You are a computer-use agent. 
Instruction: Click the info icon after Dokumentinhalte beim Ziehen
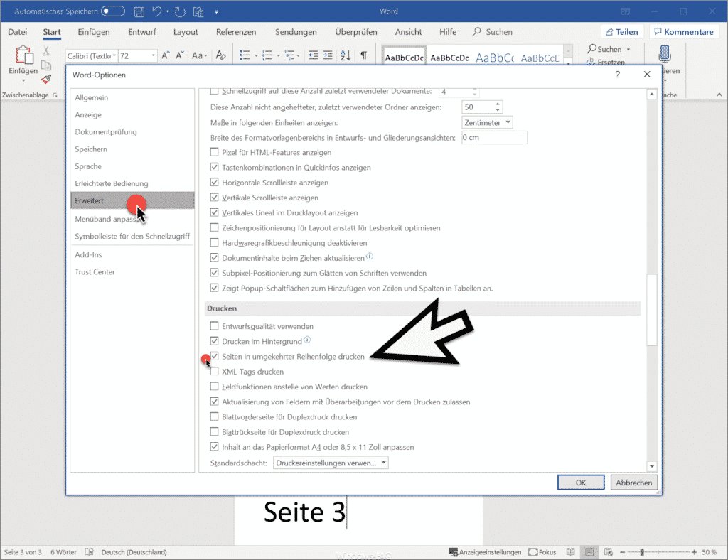coord(370,256)
